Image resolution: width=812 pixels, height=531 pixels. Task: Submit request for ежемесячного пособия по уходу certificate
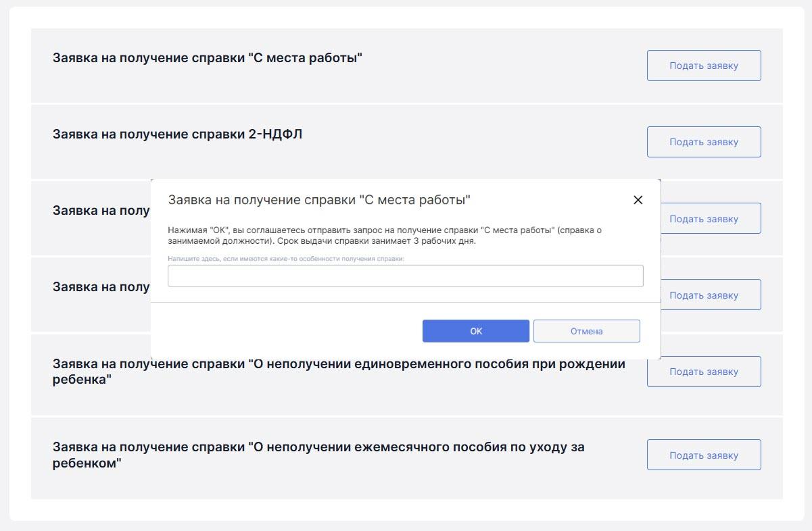(x=703, y=455)
